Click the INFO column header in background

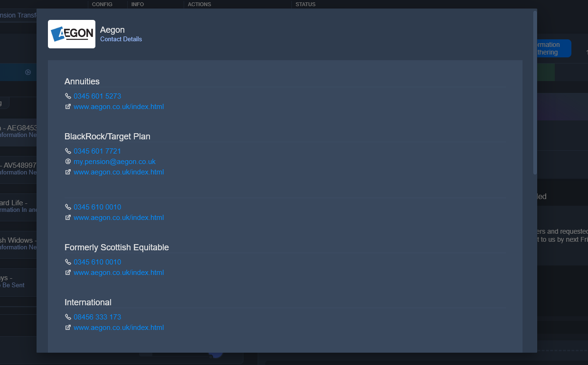(x=138, y=4)
